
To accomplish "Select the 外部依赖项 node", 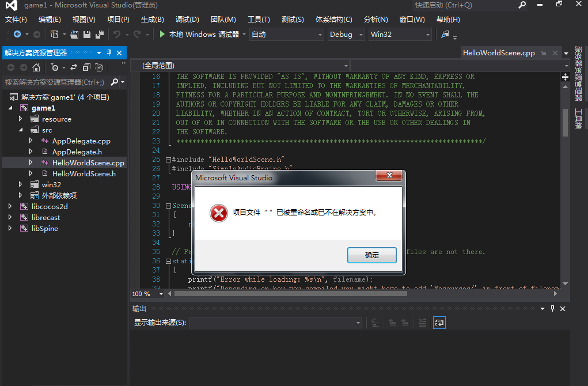I will [59, 195].
